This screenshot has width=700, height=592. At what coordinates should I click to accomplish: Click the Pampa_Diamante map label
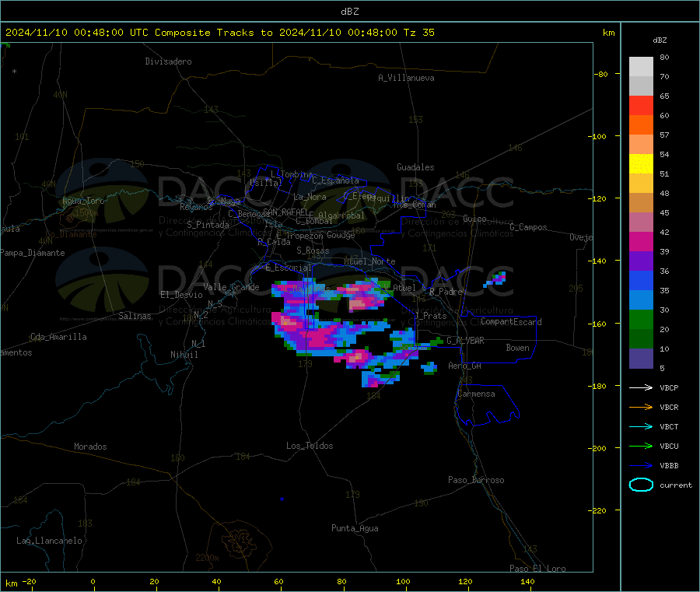click(32, 253)
